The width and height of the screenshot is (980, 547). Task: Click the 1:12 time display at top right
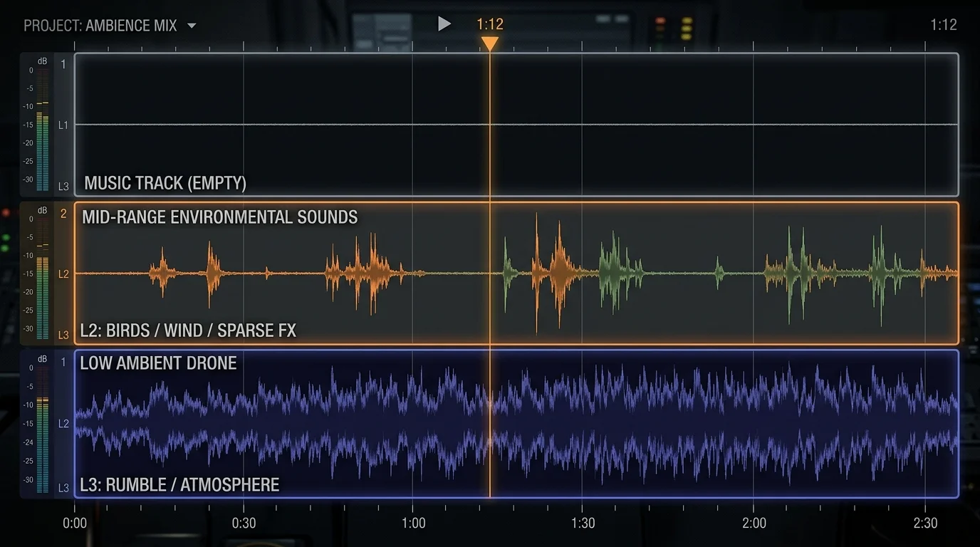944,25
